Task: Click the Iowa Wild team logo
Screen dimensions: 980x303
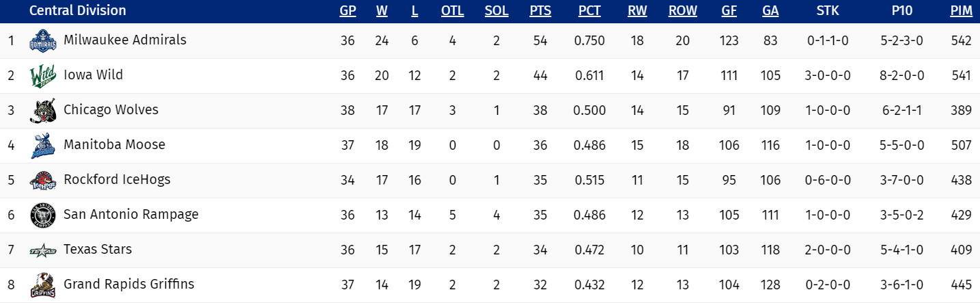Action: pyautogui.click(x=41, y=76)
